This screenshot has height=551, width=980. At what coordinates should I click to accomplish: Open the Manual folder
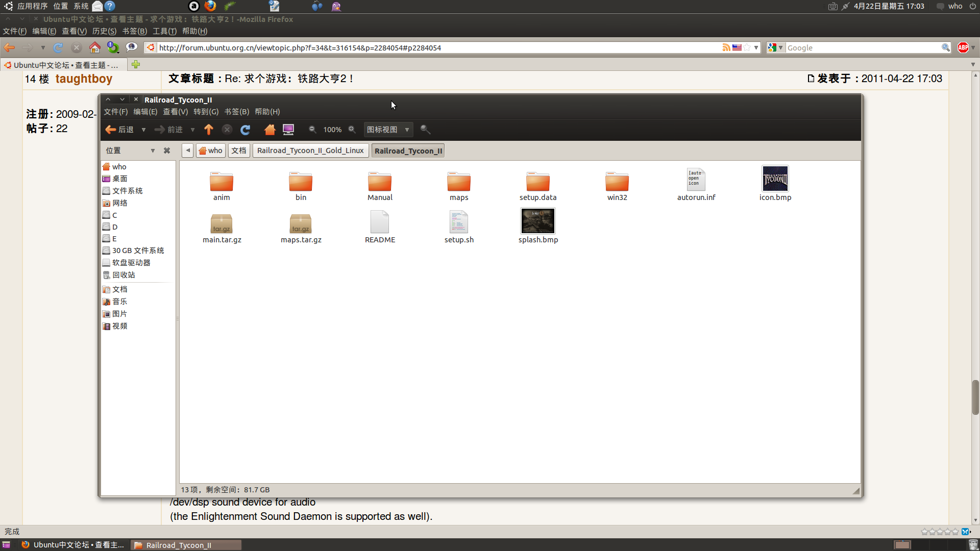tap(380, 186)
